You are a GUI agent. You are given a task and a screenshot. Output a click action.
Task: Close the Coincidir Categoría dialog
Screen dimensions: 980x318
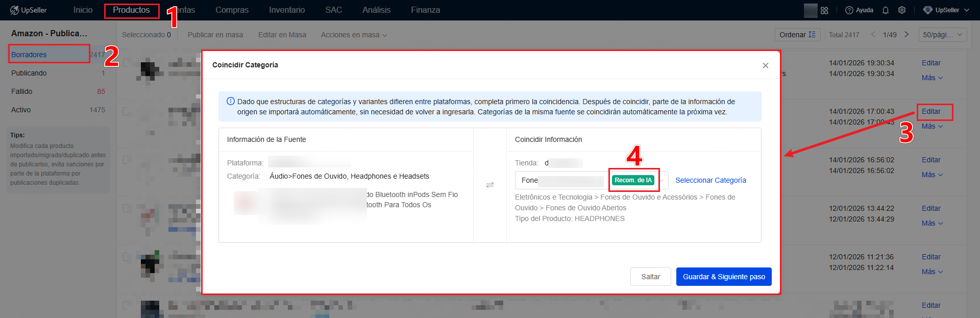[x=765, y=65]
